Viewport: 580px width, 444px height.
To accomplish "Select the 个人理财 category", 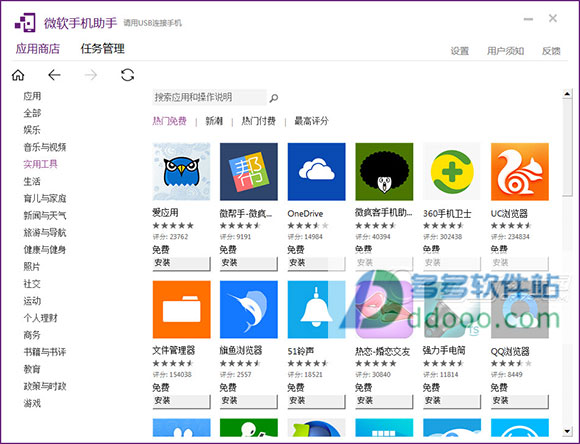I will click(40, 318).
